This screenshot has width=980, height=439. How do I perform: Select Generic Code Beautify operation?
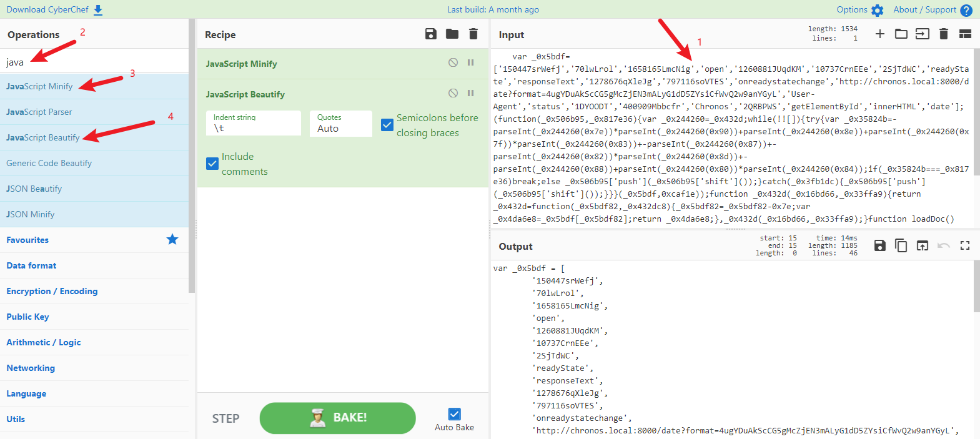94,163
